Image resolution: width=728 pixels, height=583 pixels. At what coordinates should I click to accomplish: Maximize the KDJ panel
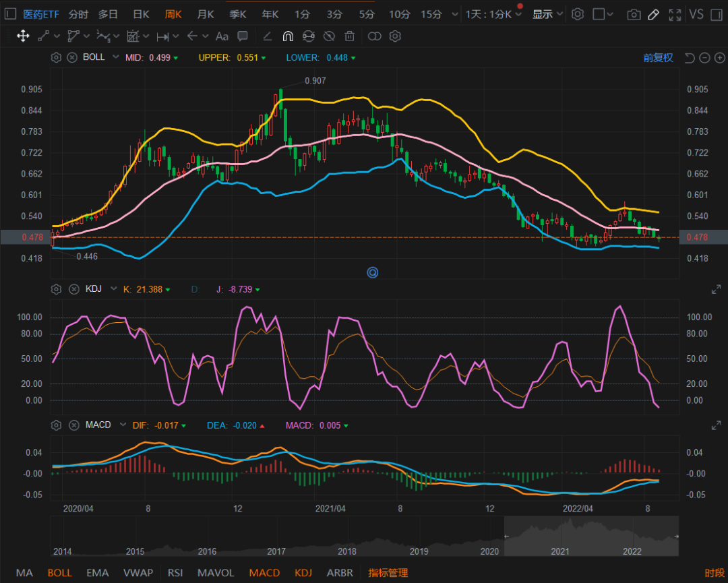coord(717,290)
